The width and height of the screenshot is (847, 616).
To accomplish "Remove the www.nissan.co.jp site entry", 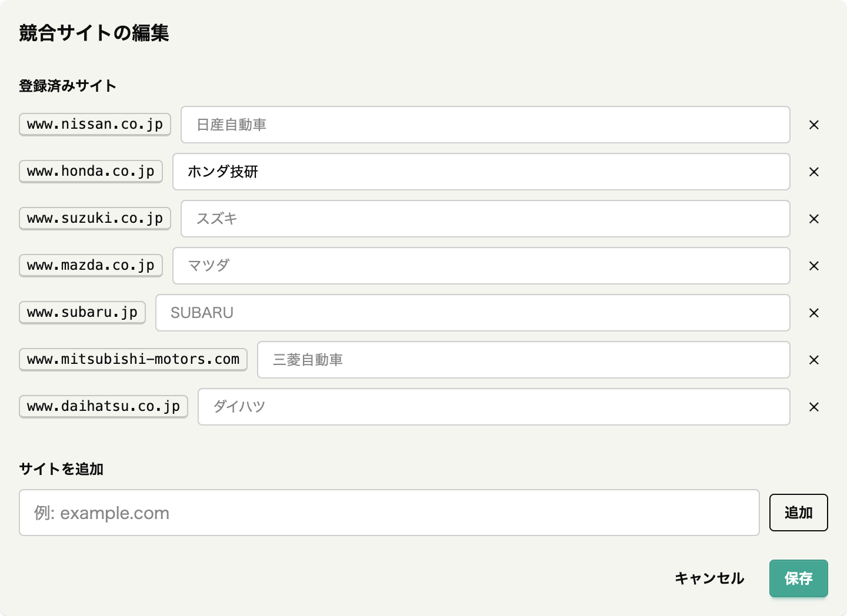I will click(x=814, y=125).
